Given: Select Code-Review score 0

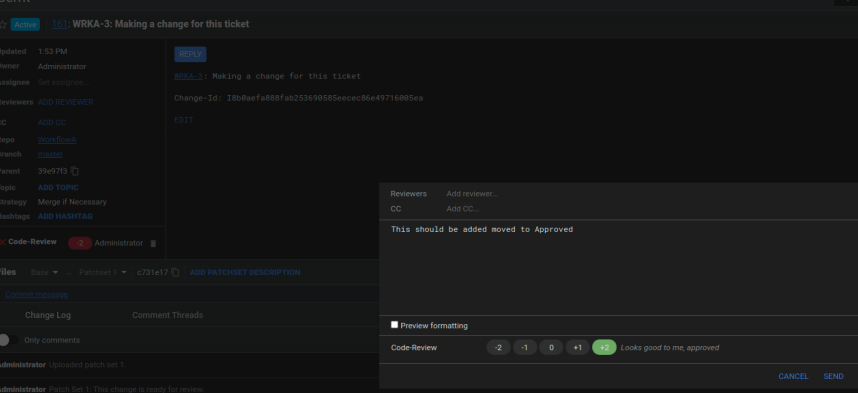Looking at the screenshot, I should [551, 348].
